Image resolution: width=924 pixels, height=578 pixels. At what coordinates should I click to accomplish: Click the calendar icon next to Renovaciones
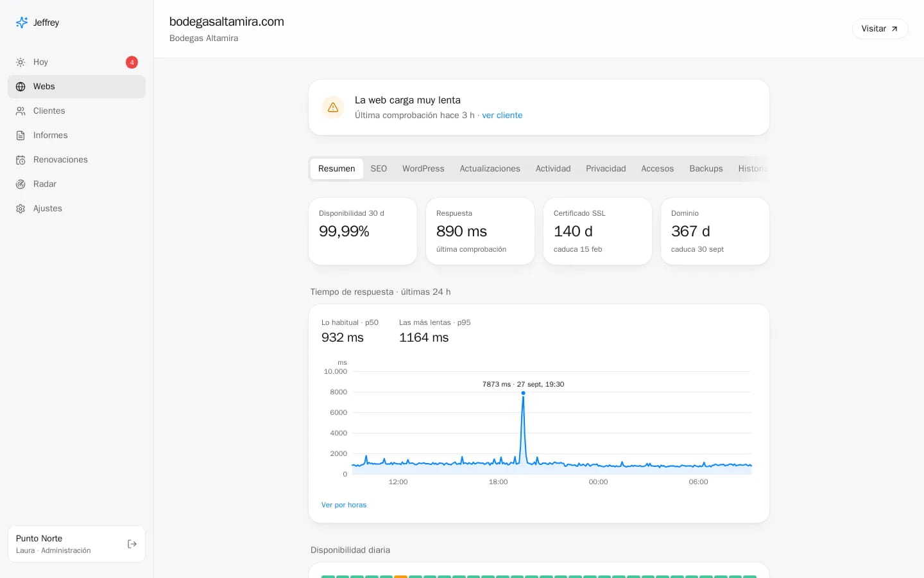coord(21,160)
